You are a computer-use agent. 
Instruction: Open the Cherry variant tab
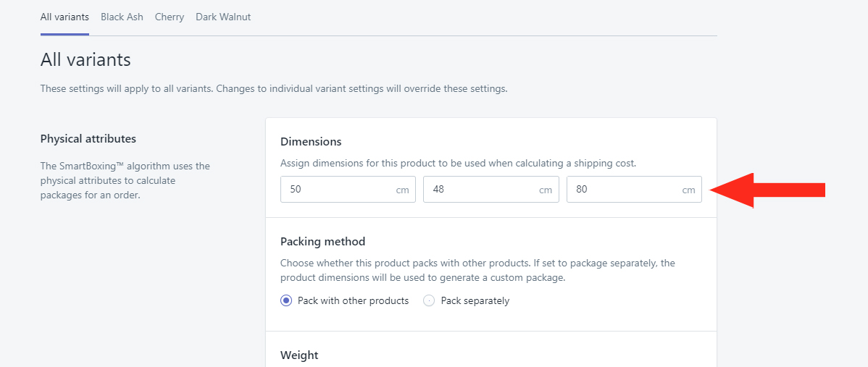[x=170, y=17]
